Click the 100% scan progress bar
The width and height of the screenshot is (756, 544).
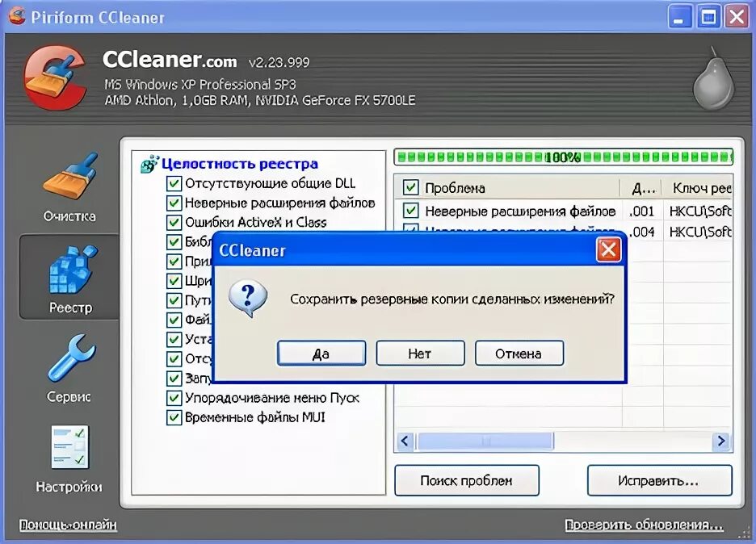click(564, 157)
